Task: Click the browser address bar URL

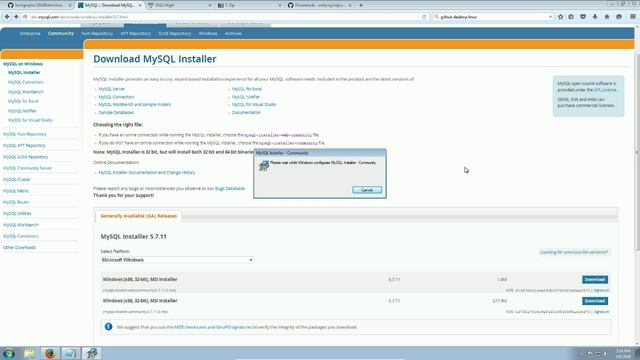Action: pyautogui.click(x=220, y=17)
